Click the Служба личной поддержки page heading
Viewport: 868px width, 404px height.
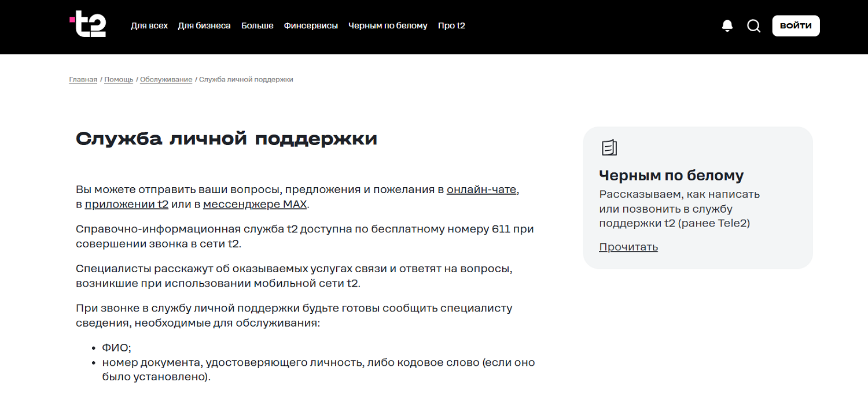coord(226,139)
